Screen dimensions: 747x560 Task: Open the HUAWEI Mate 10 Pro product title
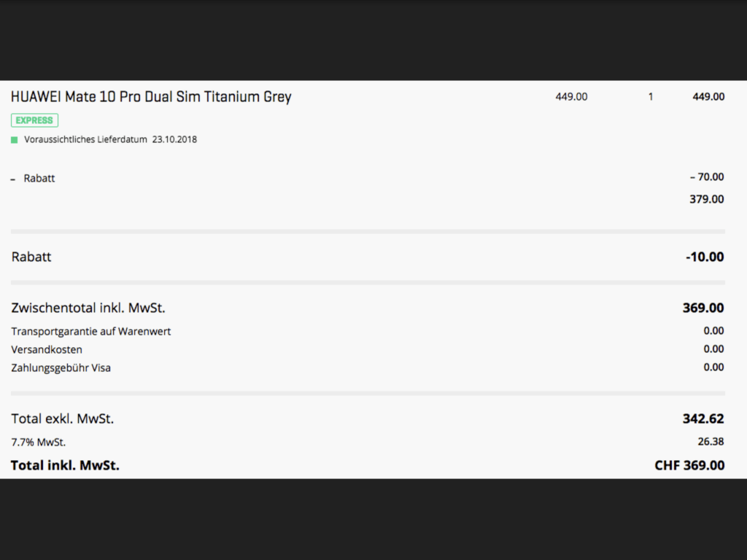tap(151, 96)
